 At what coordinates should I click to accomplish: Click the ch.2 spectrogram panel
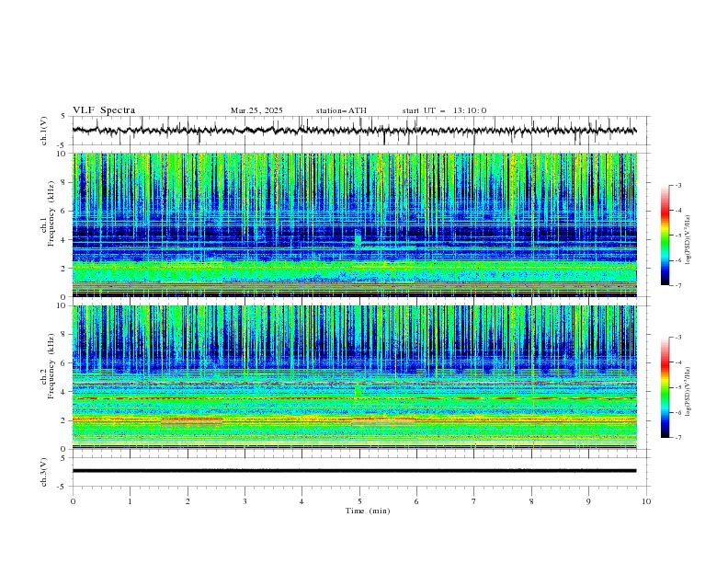[x=354, y=377]
